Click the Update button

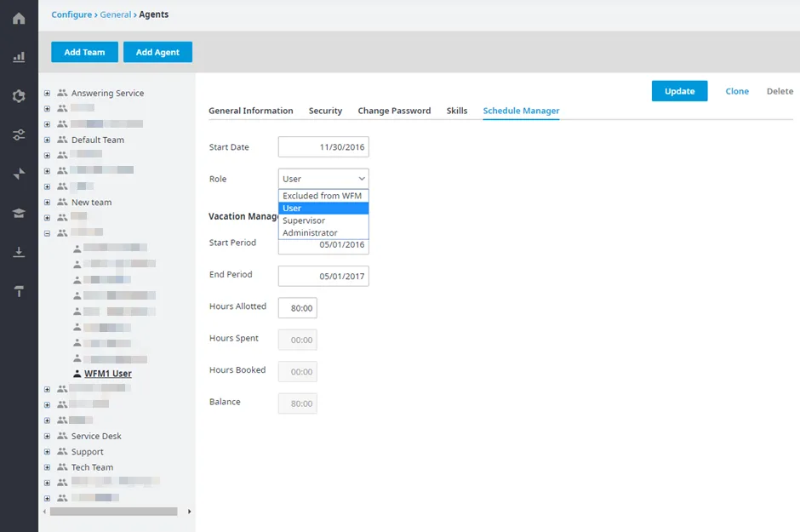pyautogui.click(x=680, y=91)
